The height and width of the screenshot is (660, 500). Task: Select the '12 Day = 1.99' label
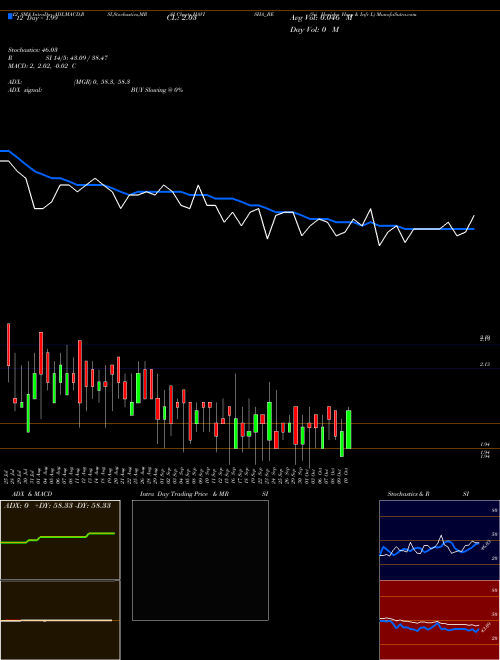(x=35, y=19)
